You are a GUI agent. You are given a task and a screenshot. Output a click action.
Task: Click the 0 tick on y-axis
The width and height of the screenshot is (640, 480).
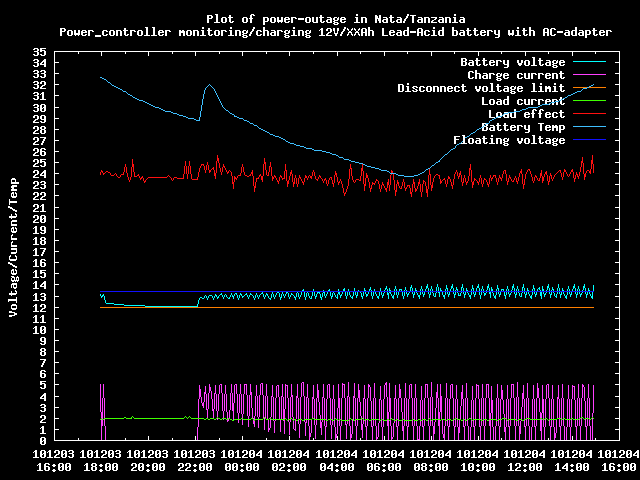point(43,440)
